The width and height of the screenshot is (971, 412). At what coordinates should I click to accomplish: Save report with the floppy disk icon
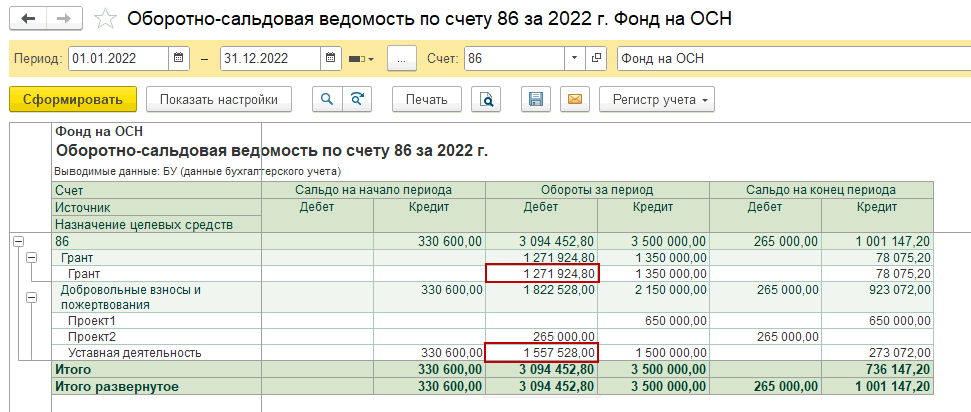tap(536, 99)
